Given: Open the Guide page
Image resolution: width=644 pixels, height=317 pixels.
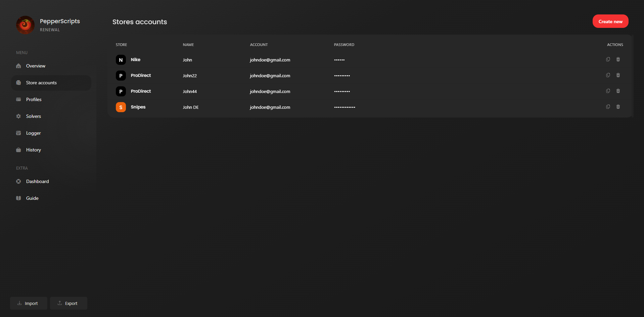Looking at the screenshot, I should [32, 198].
